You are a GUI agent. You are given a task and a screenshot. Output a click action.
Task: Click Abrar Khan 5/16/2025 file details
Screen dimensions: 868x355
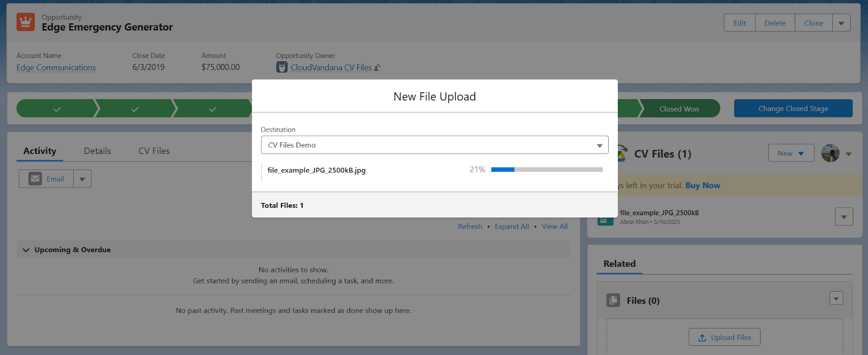coord(650,222)
